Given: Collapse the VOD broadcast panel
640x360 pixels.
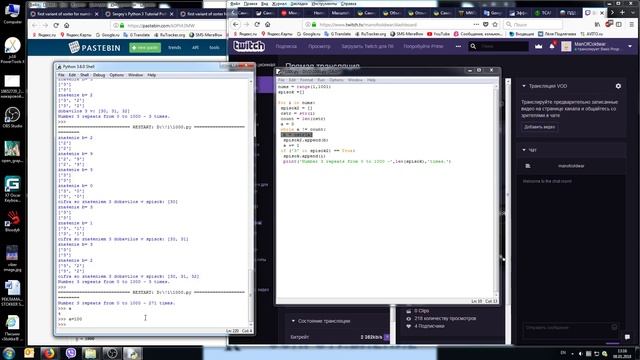Looking at the screenshot, I should point(524,86).
